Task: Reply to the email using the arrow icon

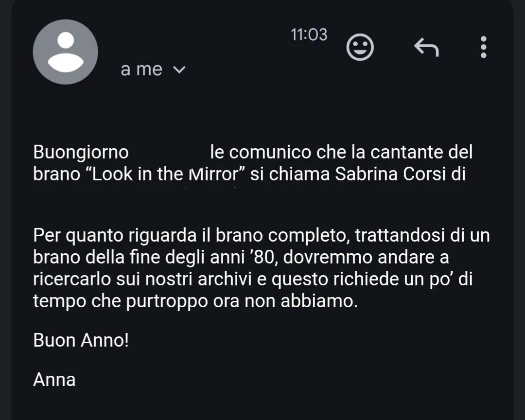Action: click(426, 47)
